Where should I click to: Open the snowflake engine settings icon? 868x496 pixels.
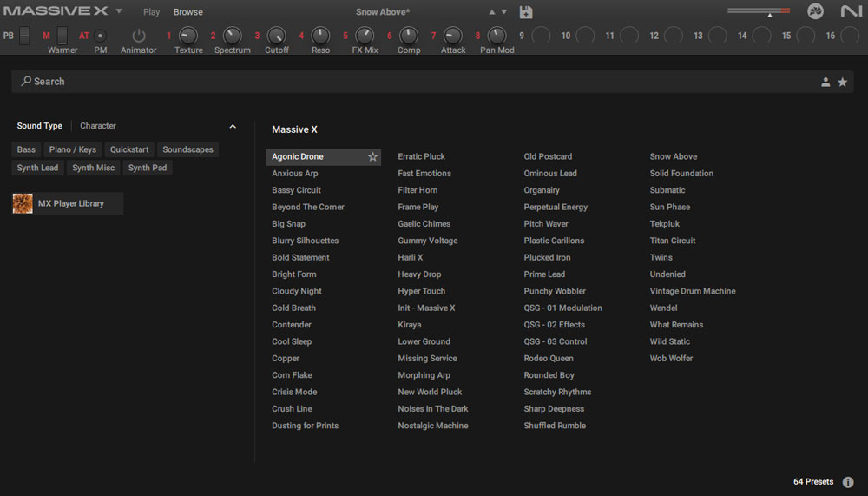point(815,11)
